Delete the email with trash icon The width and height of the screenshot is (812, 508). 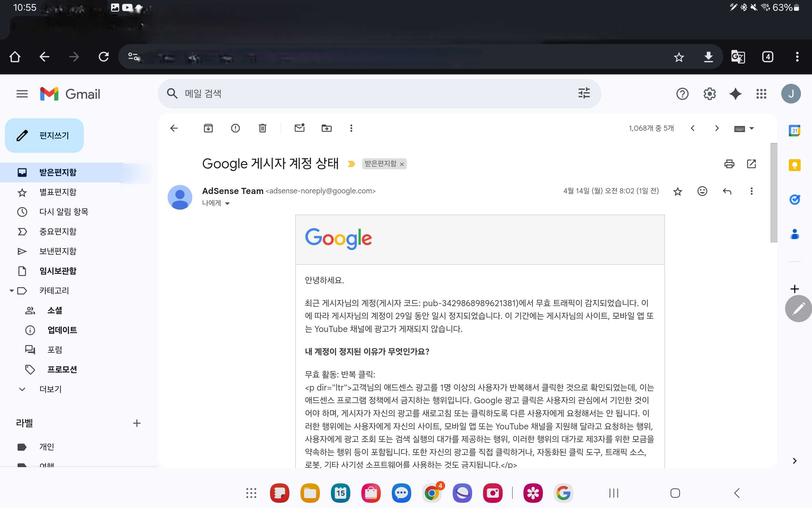tap(262, 128)
